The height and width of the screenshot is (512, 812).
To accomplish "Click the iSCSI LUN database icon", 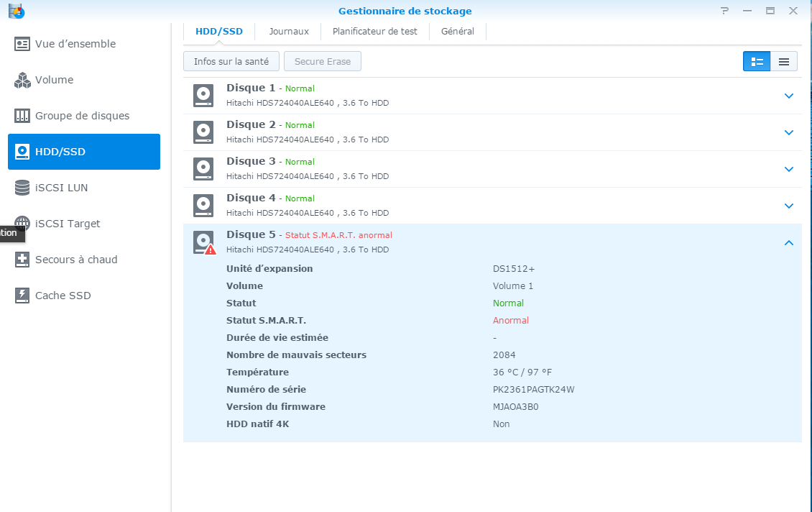I will click(22, 188).
